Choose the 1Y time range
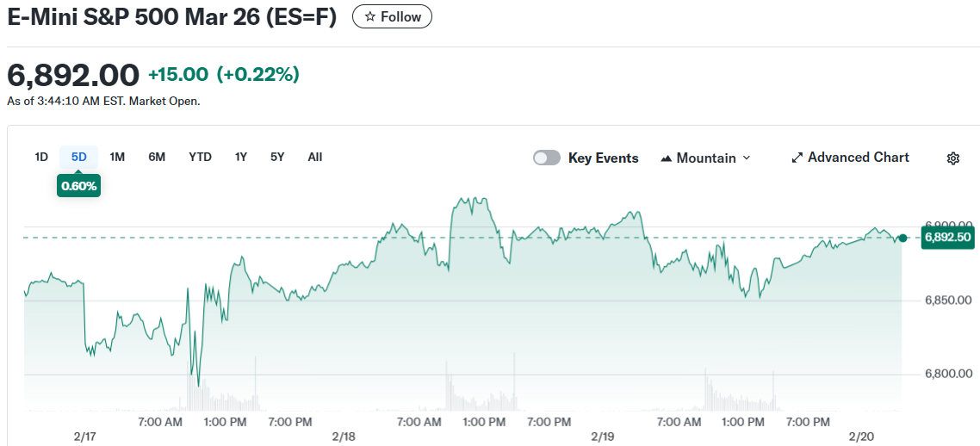 click(240, 158)
